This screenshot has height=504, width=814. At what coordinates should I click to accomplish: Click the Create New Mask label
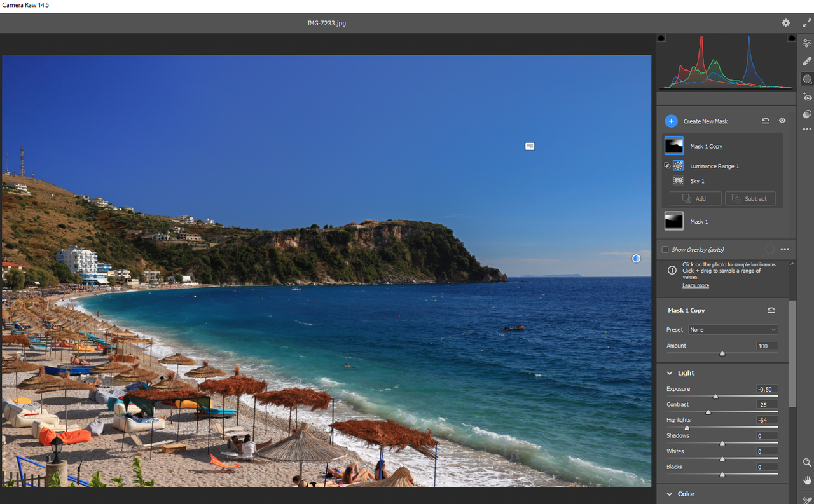[705, 121]
